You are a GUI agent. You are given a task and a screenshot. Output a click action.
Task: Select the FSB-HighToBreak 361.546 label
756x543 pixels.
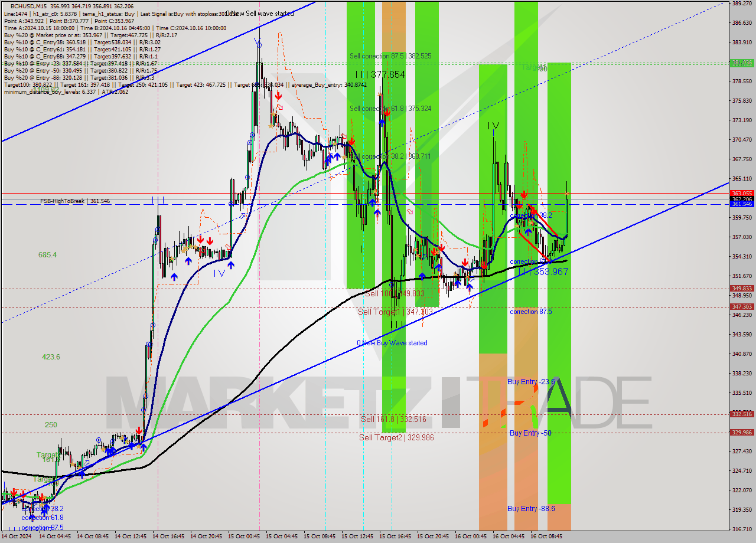75,201
